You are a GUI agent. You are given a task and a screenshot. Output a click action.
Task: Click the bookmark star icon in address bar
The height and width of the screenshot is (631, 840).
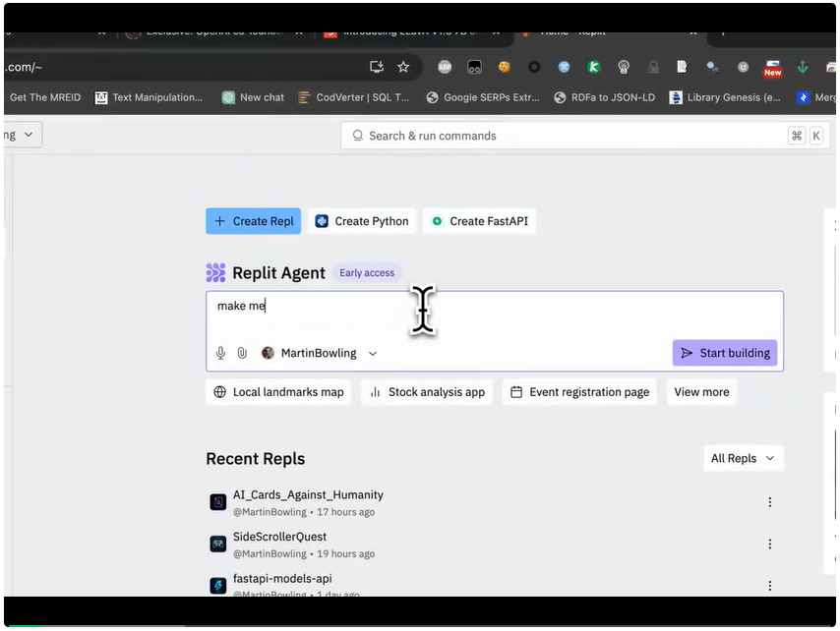(403, 67)
